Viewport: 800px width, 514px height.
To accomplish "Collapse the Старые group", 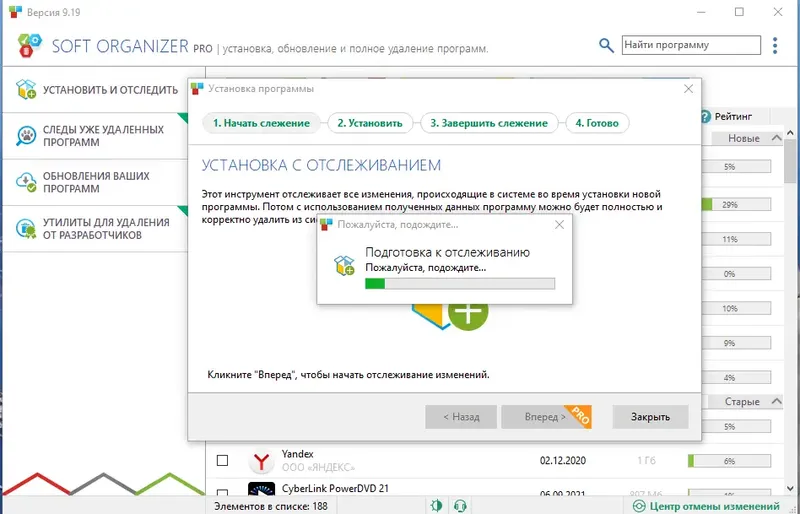I will 776,401.
